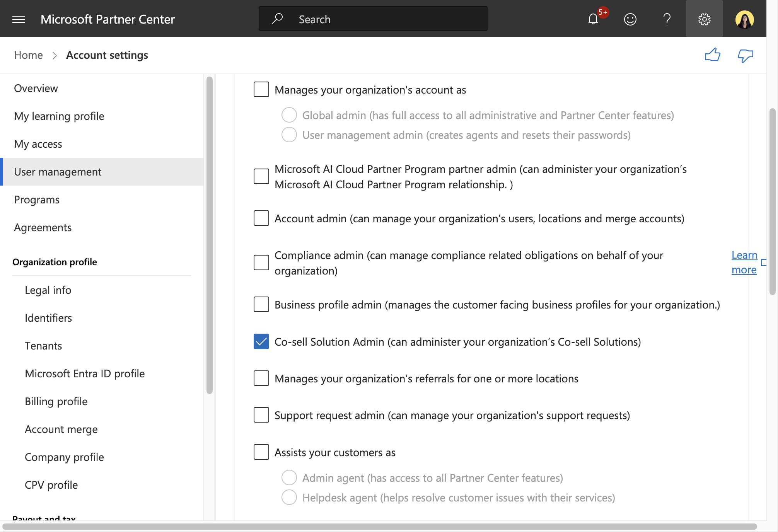
Task: Check Support request admin checkbox
Action: tap(261, 415)
